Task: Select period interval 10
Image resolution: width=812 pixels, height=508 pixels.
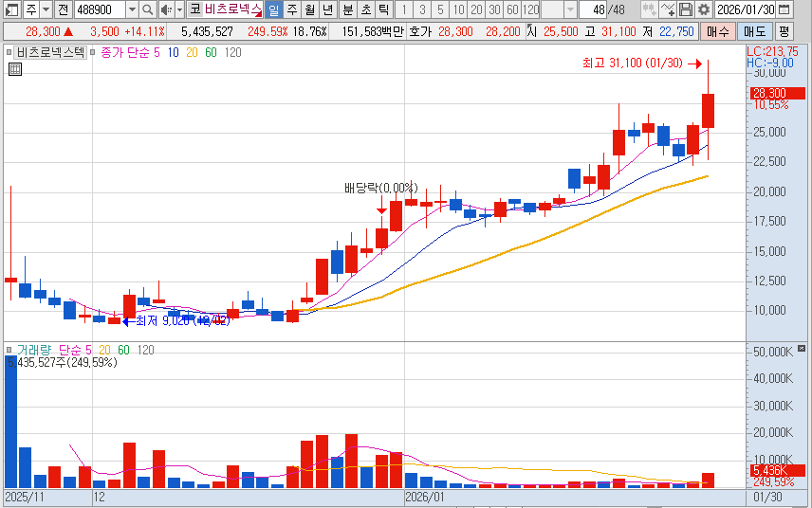Action: 458,9
